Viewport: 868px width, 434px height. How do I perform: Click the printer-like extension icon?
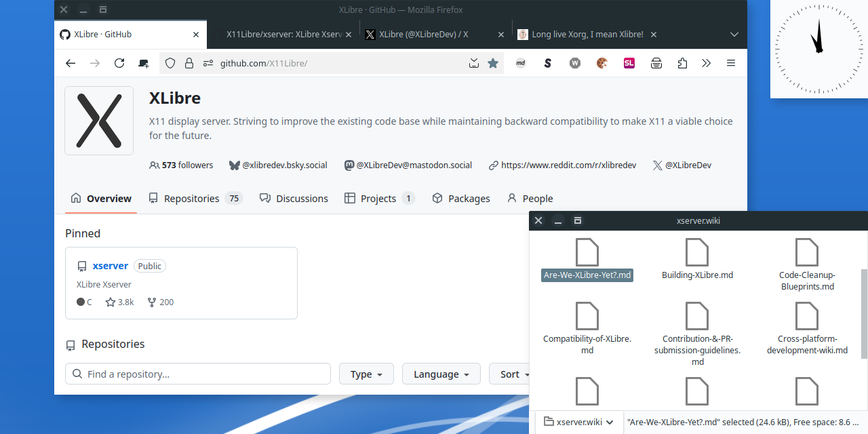click(656, 63)
